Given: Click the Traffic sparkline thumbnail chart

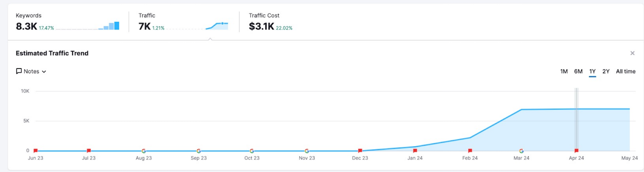Looking at the screenshot, I should pyautogui.click(x=217, y=26).
